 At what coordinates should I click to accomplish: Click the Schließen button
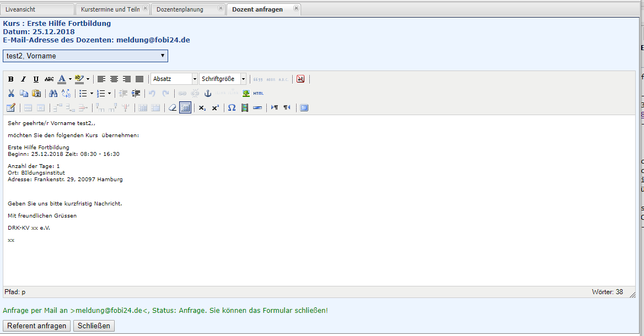[x=94, y=326]
